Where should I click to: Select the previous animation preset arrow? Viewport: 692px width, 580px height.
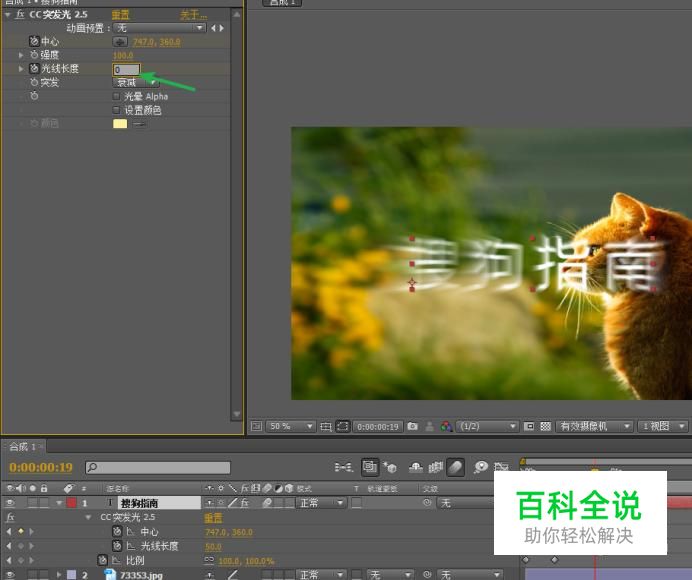[x=214, y=28]
